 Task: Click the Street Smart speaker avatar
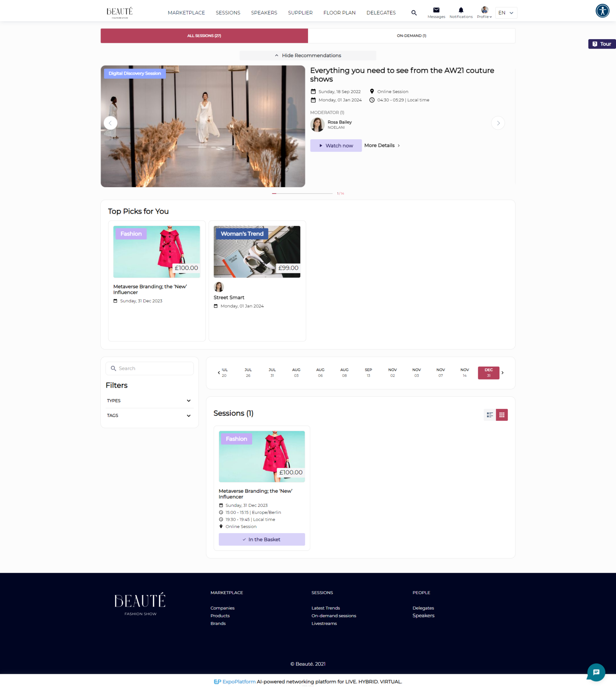click(219, 287)
